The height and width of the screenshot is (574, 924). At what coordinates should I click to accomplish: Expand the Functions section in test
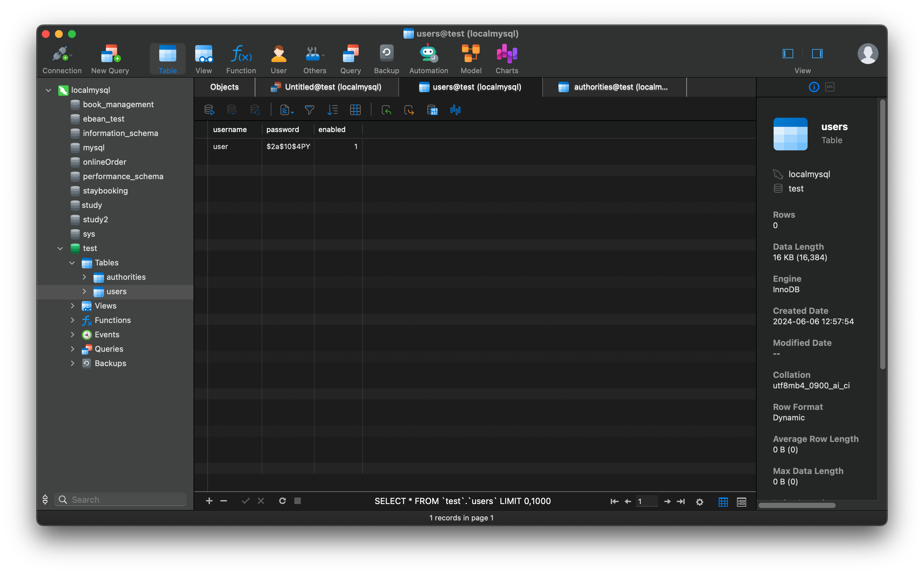pyautogui.click(x=72, y=320)
